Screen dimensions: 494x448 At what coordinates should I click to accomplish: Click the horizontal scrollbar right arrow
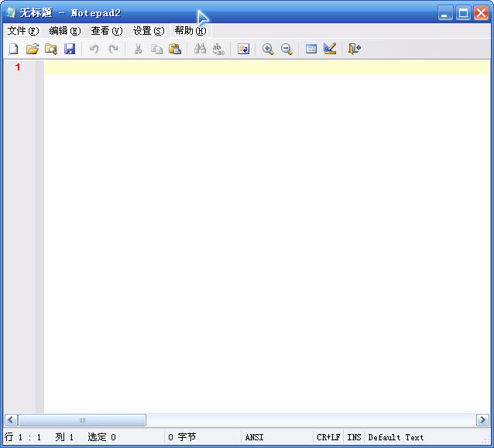click(482, 420)
